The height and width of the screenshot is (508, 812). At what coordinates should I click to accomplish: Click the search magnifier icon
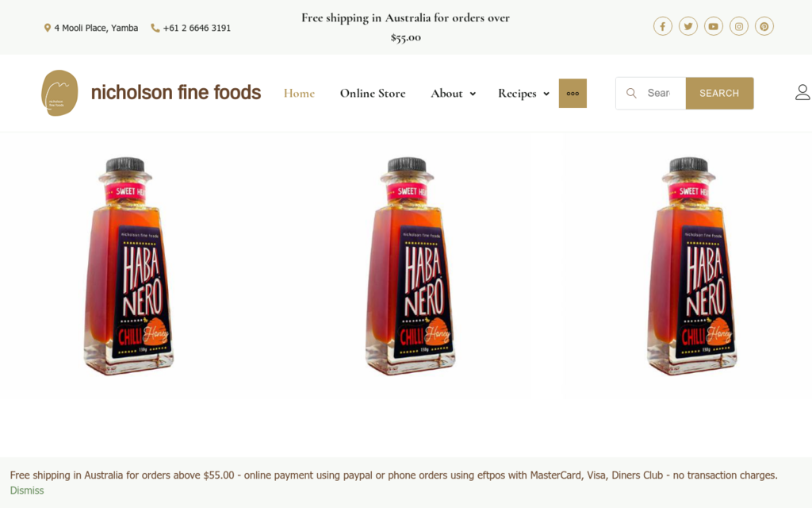click(x=631, y=93)
